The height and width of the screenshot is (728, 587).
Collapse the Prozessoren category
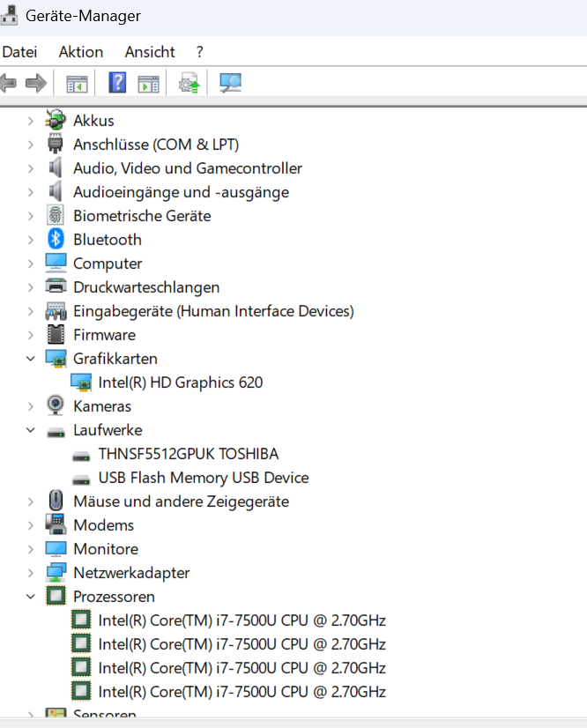point(31,596)
